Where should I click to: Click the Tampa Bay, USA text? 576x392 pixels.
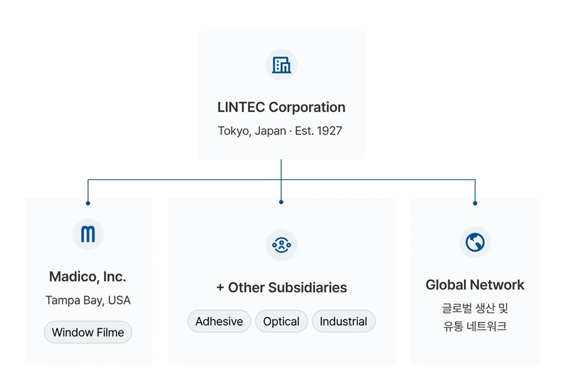pos(88,300)
